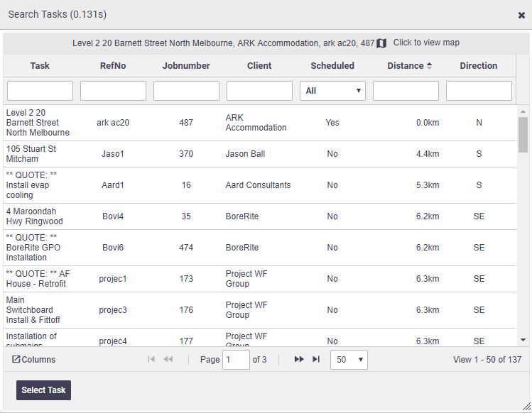Viewport: 532px width, 413px height.
Task: Sort by the Jobnumber column header
Action: coord(186,66)
